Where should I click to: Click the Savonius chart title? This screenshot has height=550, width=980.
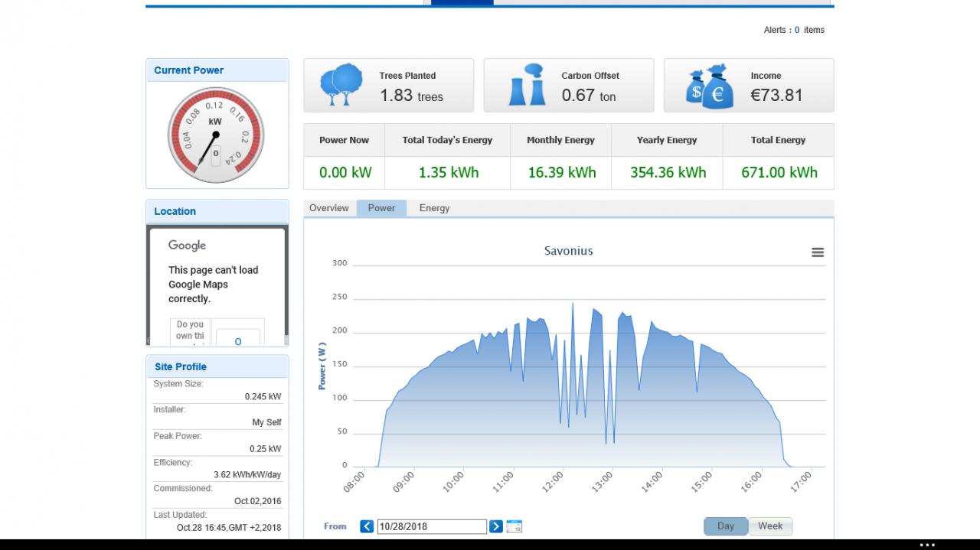pyautogui.click(x=568, y=251)
